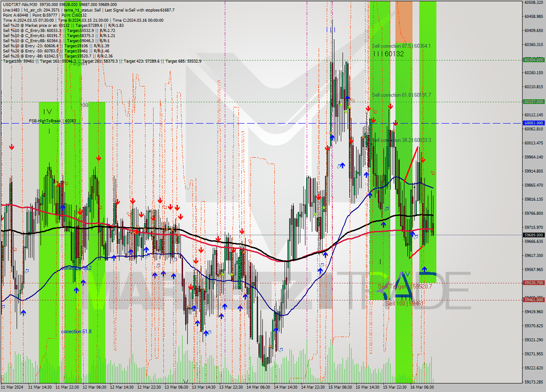Click the 60013.475 price axis label
The width and height of the screenshot is (546, 392).
pos(534,143)
